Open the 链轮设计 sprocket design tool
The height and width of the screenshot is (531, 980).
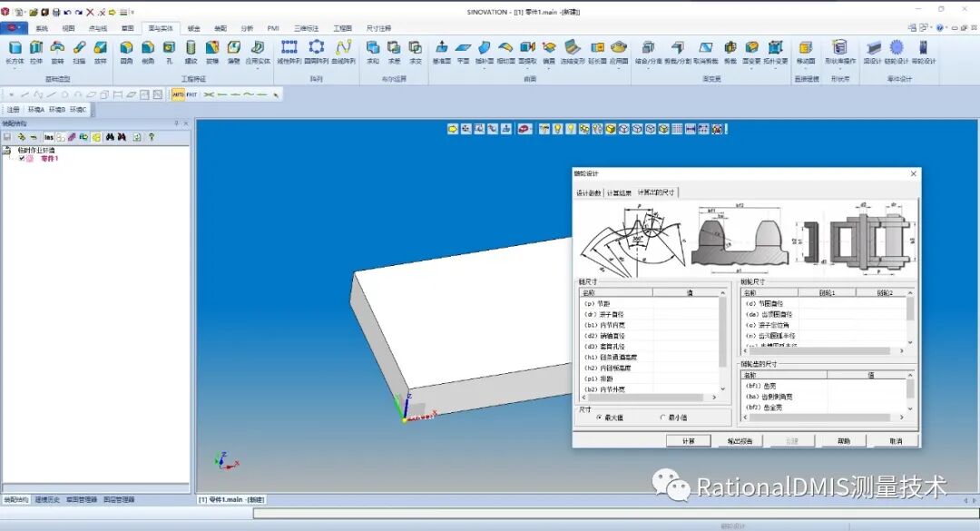click(x=897, y=52)
